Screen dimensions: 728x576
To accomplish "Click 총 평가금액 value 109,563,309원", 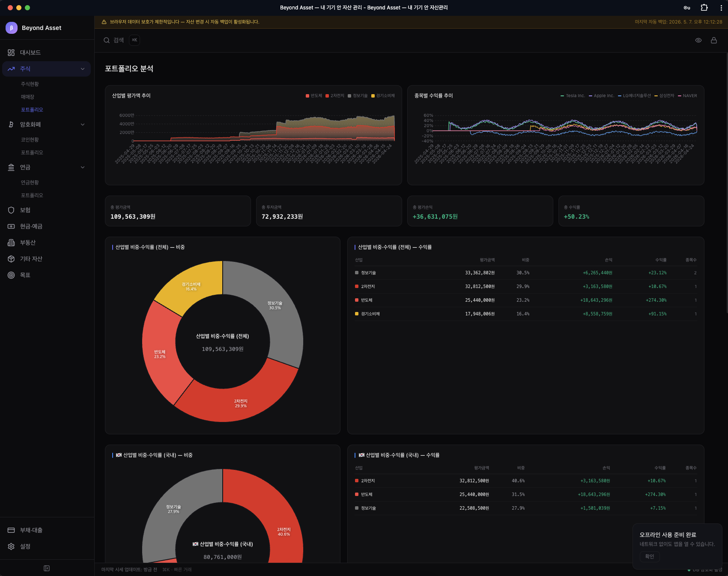I will 133,217.
